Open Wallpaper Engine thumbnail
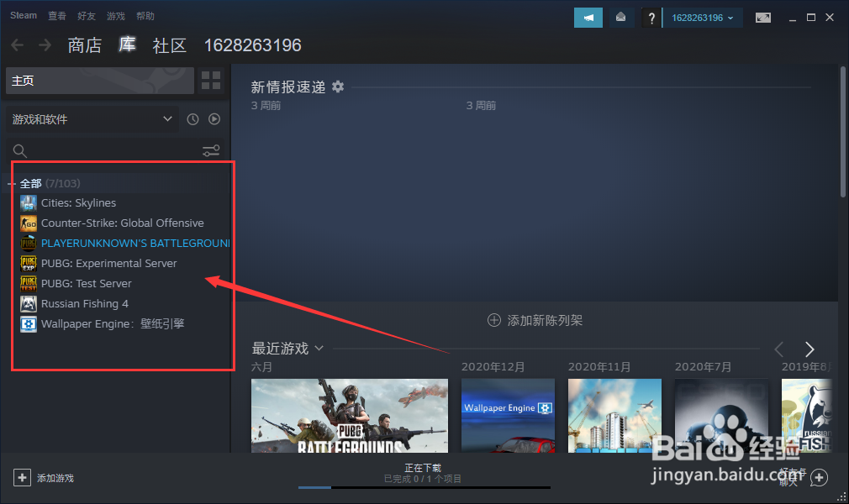 pos(508,416)
